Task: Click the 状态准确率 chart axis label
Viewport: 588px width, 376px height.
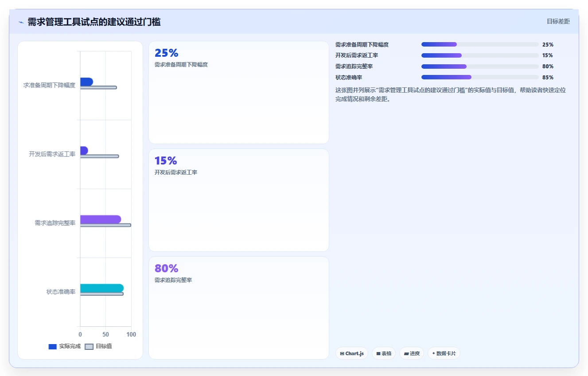Action: click(x=61, y=292)
